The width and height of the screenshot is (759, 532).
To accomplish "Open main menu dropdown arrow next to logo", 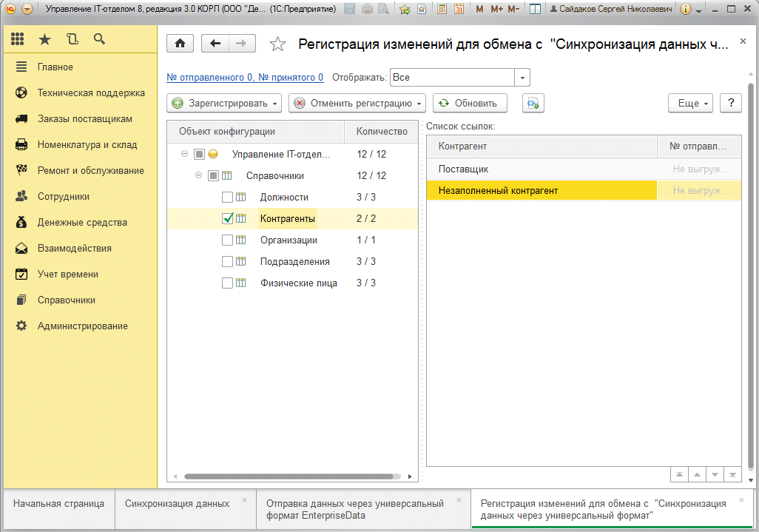I will point(27,9).
